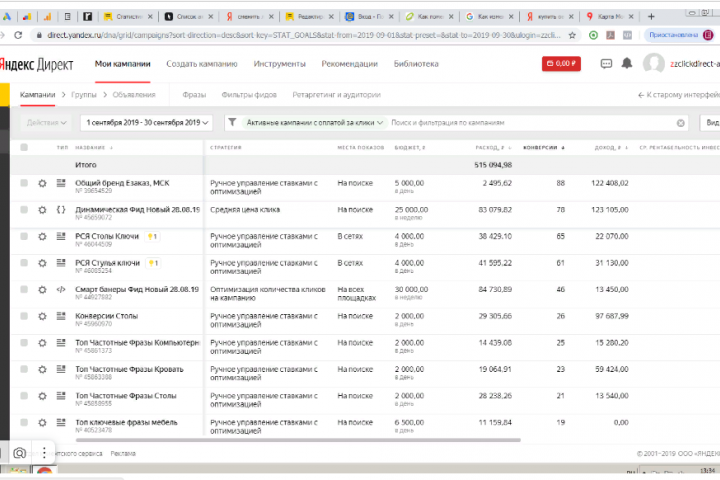Screen dimensions: 720x480
Task: Check the box for Топ Частотные Фразы Компьютерн
Action: [x=24, y=343]
